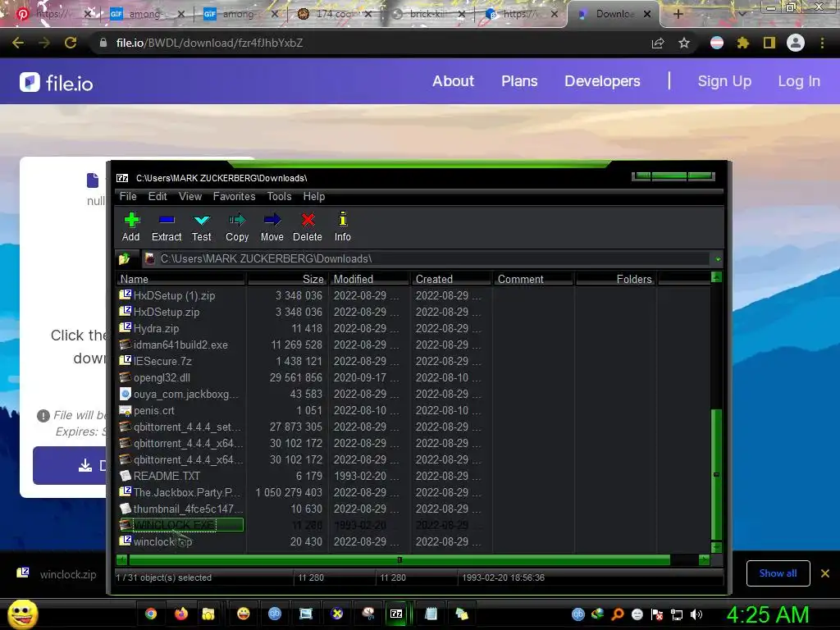Open the Edit menu in 7-Zip
840x630 pixels.
click(157, 197)
